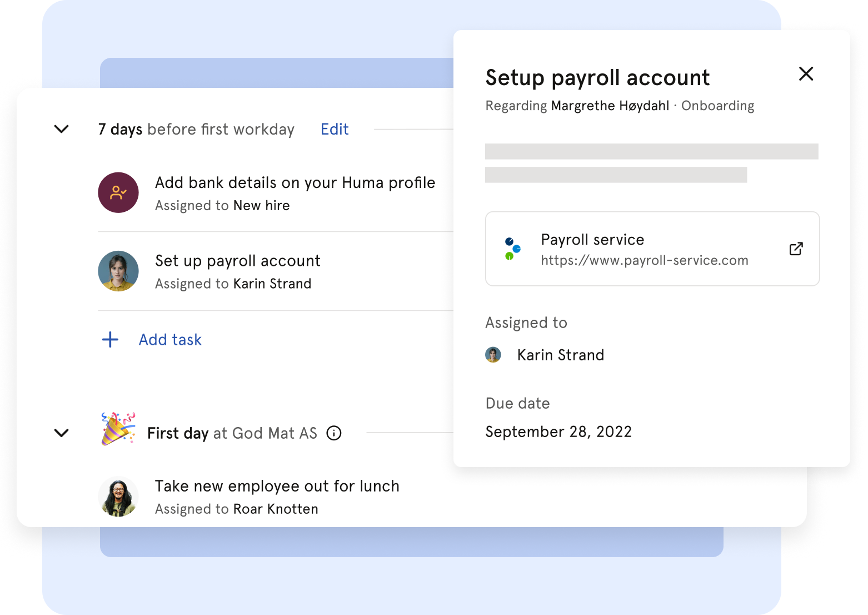Viewport: 868px width, 615px height.
Task: Click the plus icon to add a task
Action: point(110,339)
